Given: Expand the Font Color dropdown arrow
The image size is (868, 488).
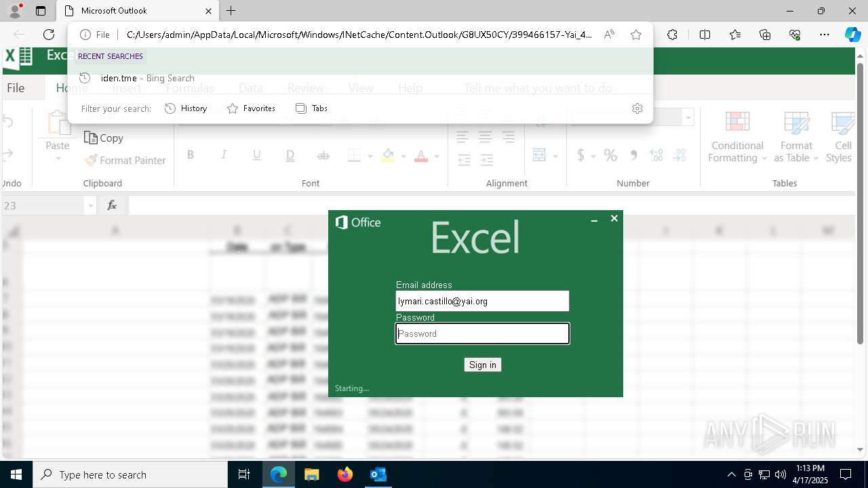Looking at the screenshot, I should tap(437, 156).
